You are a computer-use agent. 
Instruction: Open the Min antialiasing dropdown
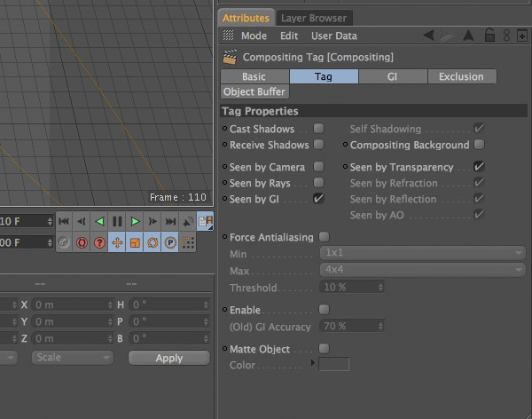[422, 253]
